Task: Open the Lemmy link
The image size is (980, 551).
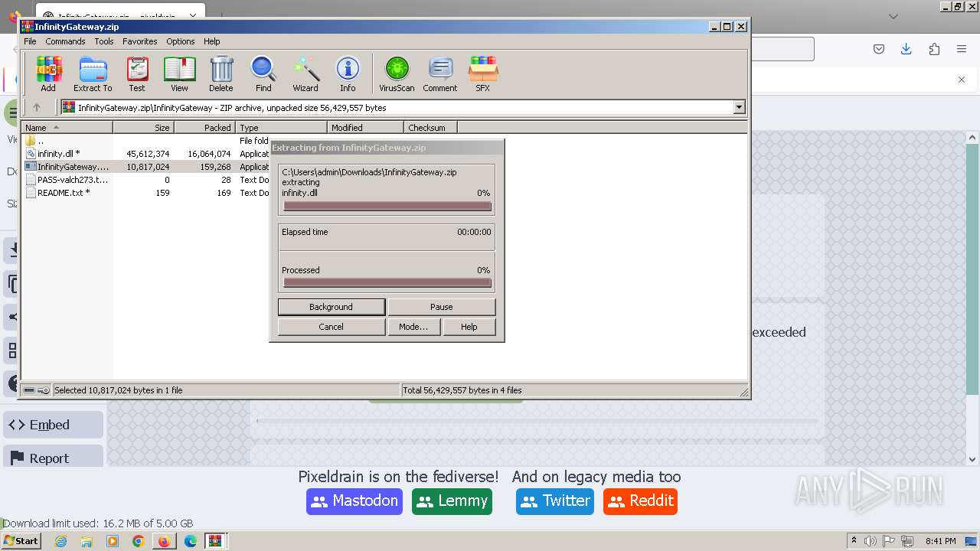Action: 452,501
